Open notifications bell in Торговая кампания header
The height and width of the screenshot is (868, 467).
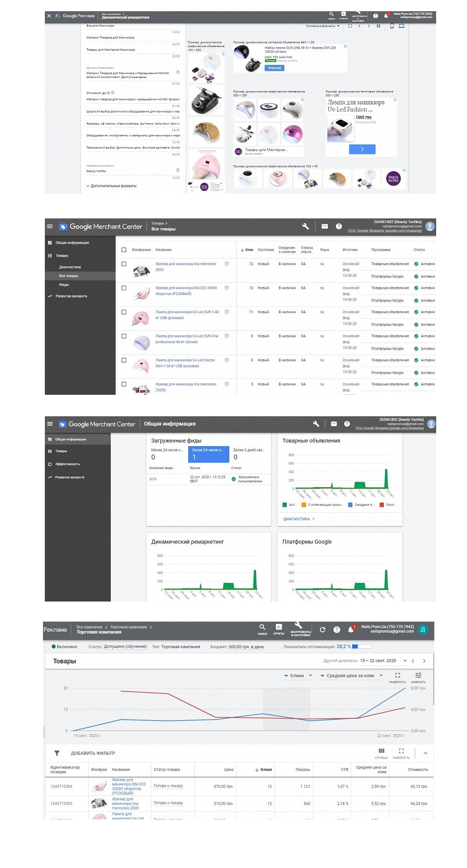click(x=351, y=630)
